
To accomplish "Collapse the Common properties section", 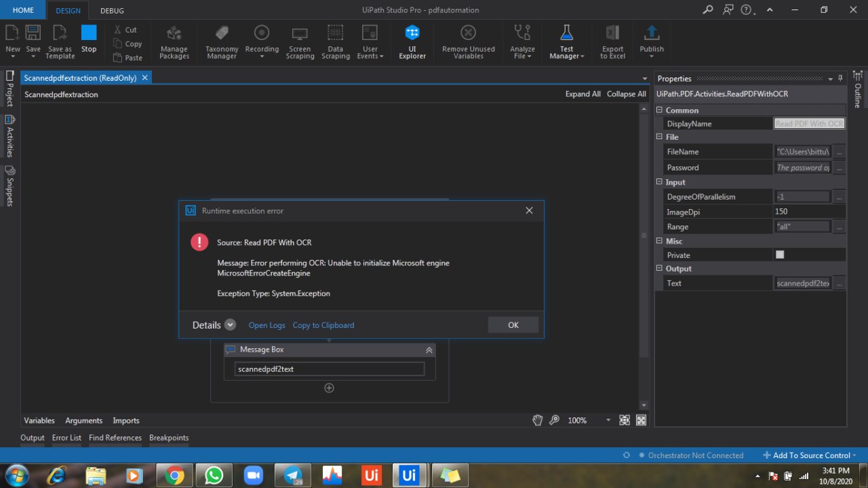I will 660,110.
